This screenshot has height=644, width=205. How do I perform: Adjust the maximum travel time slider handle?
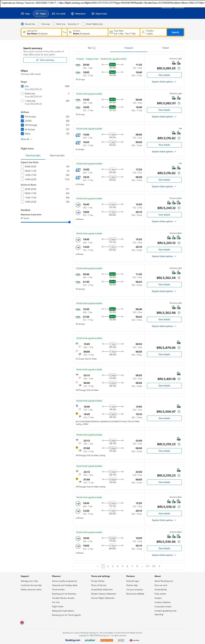[x=69, y=222]
